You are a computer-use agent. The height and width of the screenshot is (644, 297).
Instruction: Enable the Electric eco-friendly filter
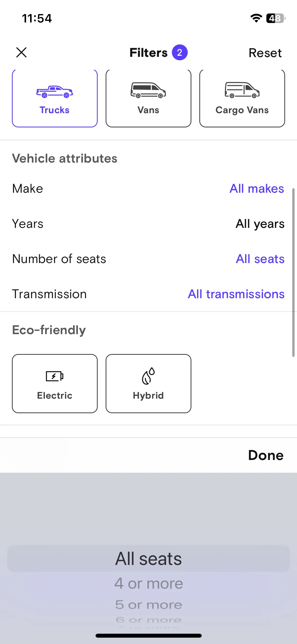[55, 383]
